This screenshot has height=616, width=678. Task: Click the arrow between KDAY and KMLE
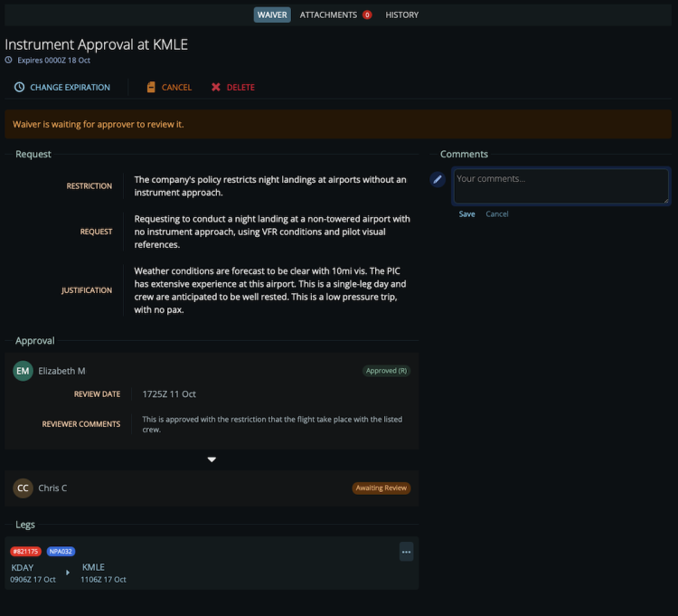67,573
